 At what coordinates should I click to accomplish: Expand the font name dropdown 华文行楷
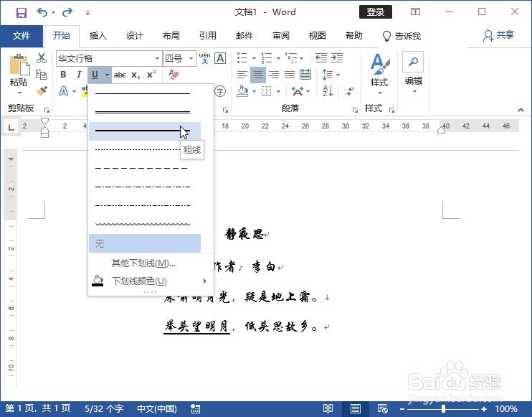(x=157, y=58)
